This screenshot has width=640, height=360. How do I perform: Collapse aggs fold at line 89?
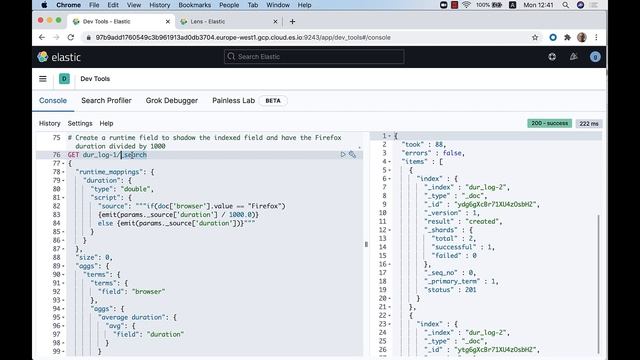63,266
